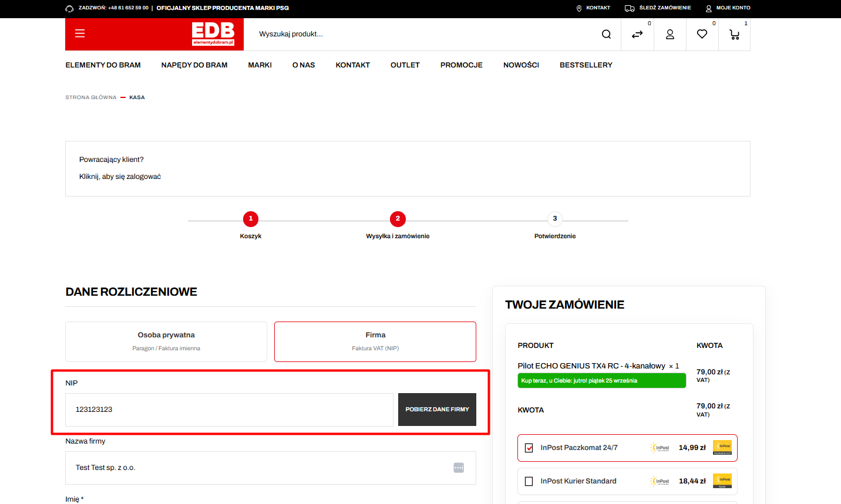This screenshot has width=841, height=504.
Task: Select Osoba prywatna billing option
Action: (x=166, y=341)
